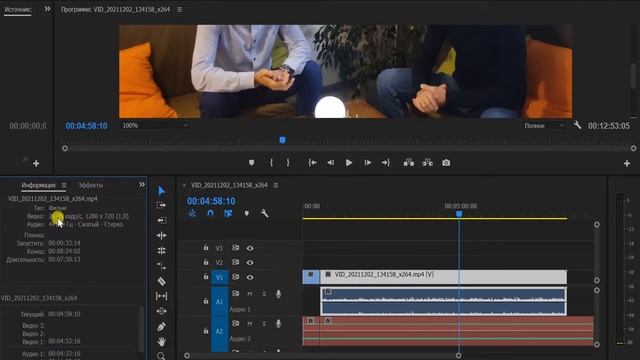
Task: Toggle V1 track output eye
Action: pyautogui.click(x=250, y=277)
